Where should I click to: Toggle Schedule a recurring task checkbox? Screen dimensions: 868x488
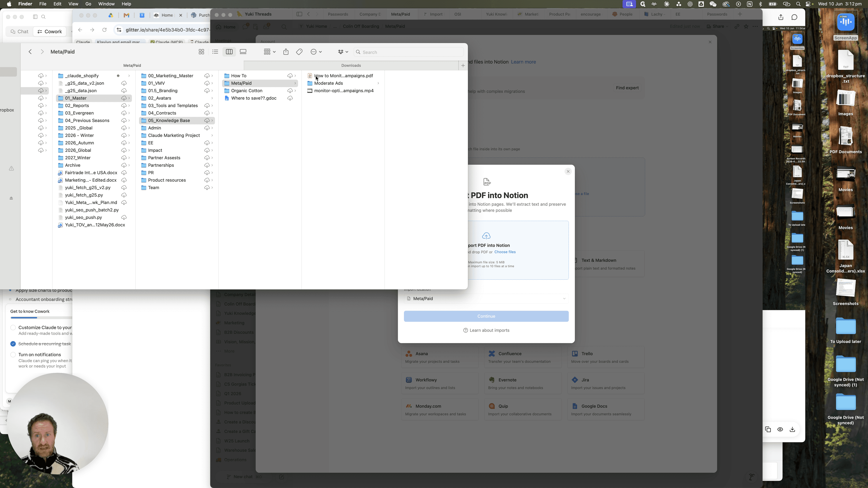[13, 344]
